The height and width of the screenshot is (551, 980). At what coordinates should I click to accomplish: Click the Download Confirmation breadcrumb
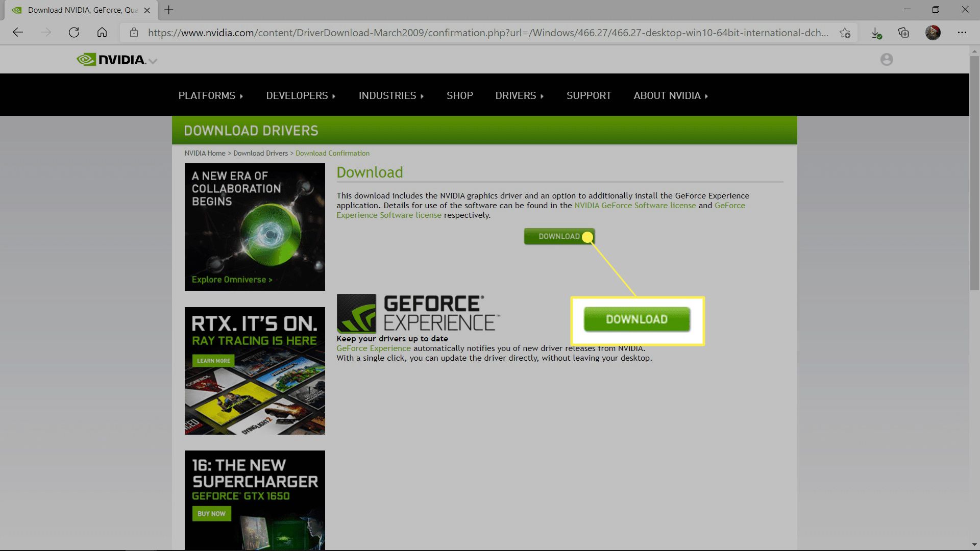pos(332,153)
